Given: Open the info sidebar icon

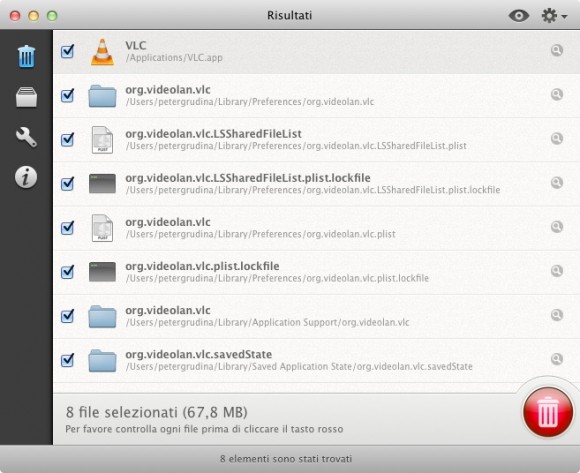Looking at the screenshot, I should [26, 177].
